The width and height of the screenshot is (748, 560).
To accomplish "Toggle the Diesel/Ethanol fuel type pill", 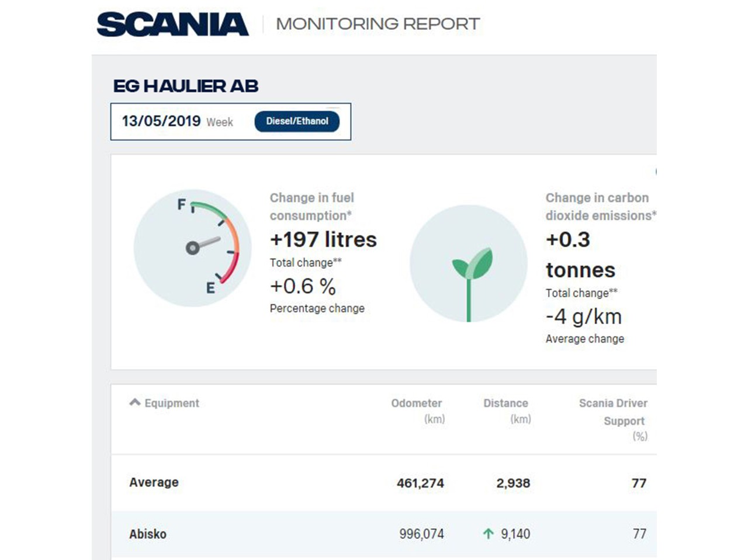I will coord(297,121).
